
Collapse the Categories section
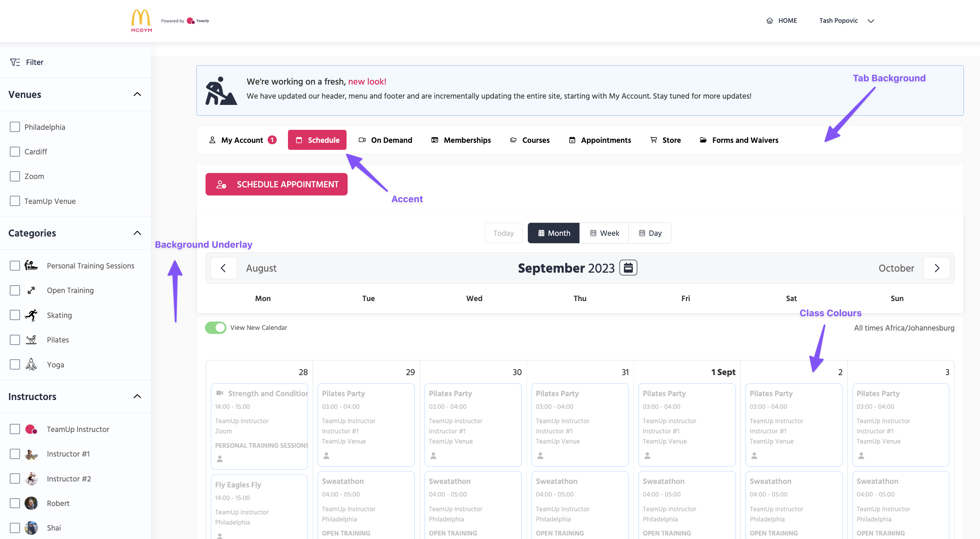coord(137,233)
